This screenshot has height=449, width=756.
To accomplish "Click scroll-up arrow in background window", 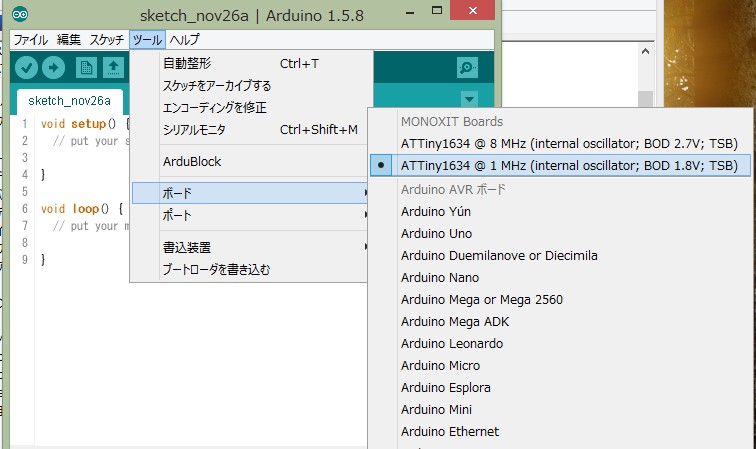I will tap(645, 51).
